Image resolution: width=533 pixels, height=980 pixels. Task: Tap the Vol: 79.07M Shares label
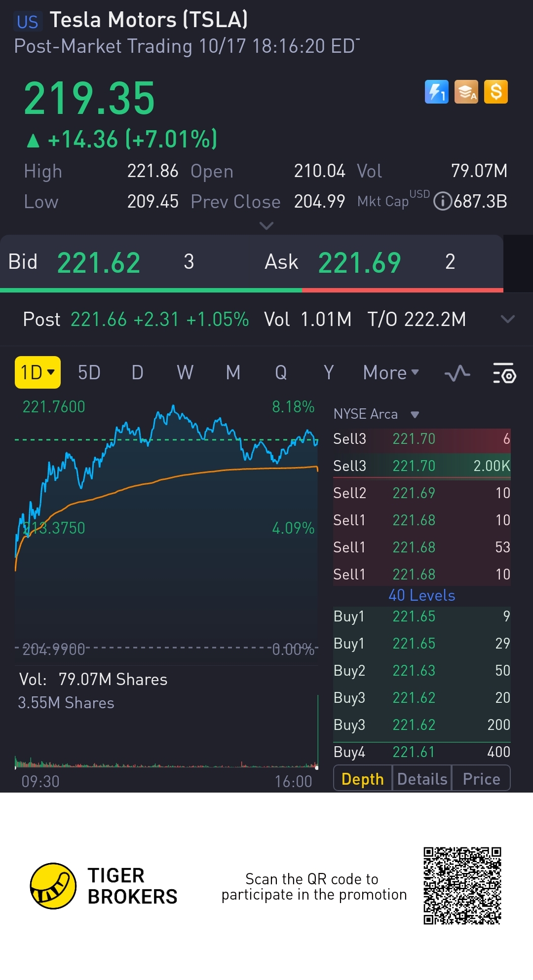tap(93, 679)
